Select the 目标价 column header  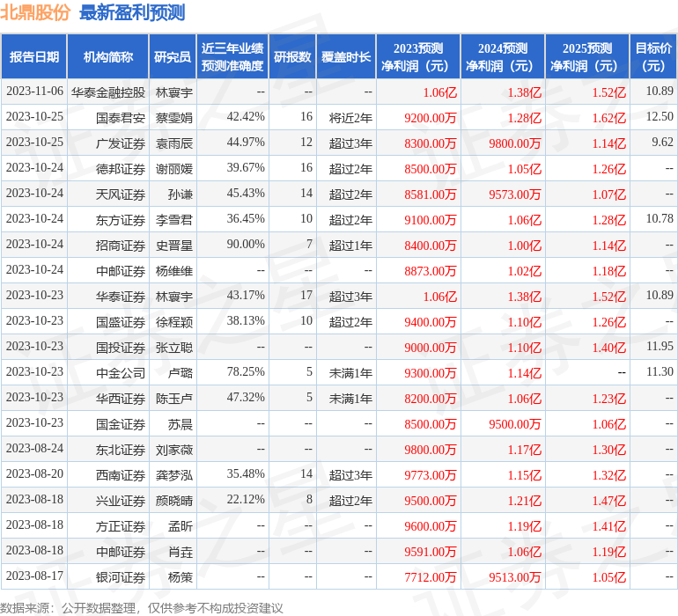click(x=653, y=56)
